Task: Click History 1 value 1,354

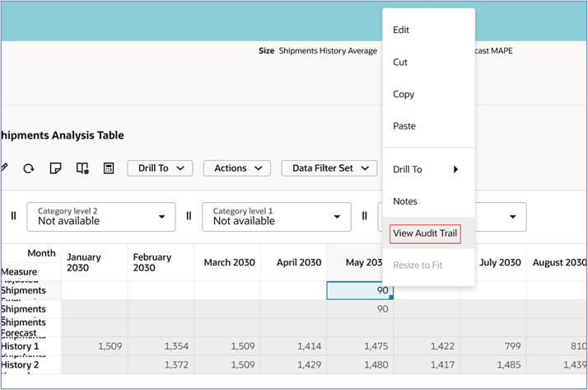Action: tap(161, 346)
